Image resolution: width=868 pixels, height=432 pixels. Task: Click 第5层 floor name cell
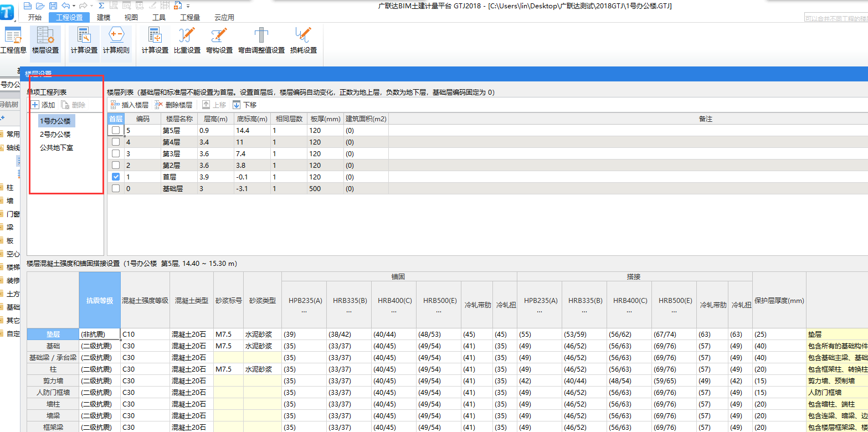point(179,130)
